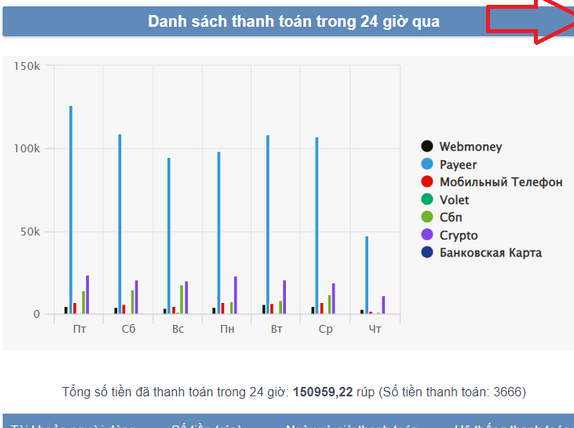Image resolution: width=574 pixels, height=428 pixels.
Task: Click the green Volet legend dot
Action: pos(427,199)
